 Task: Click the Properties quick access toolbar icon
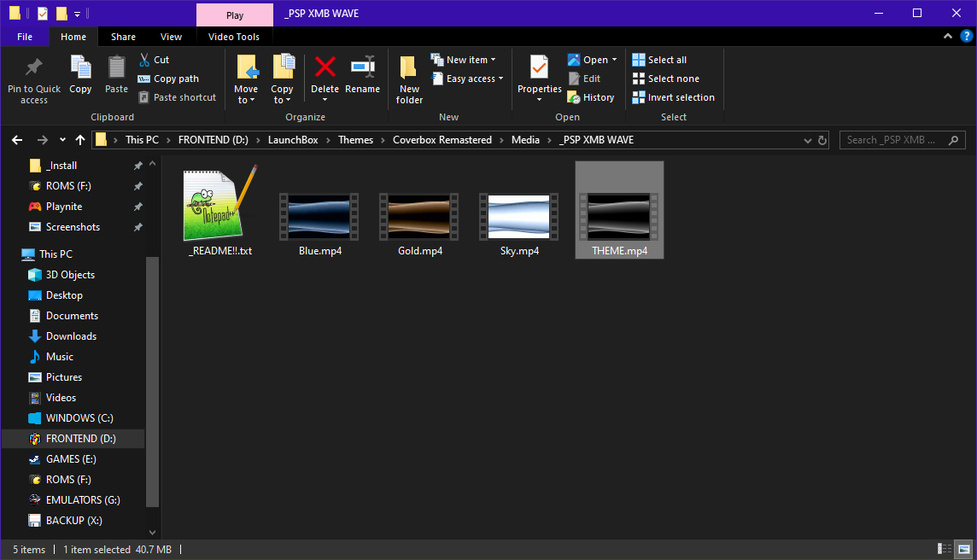[x=43, y=13]
